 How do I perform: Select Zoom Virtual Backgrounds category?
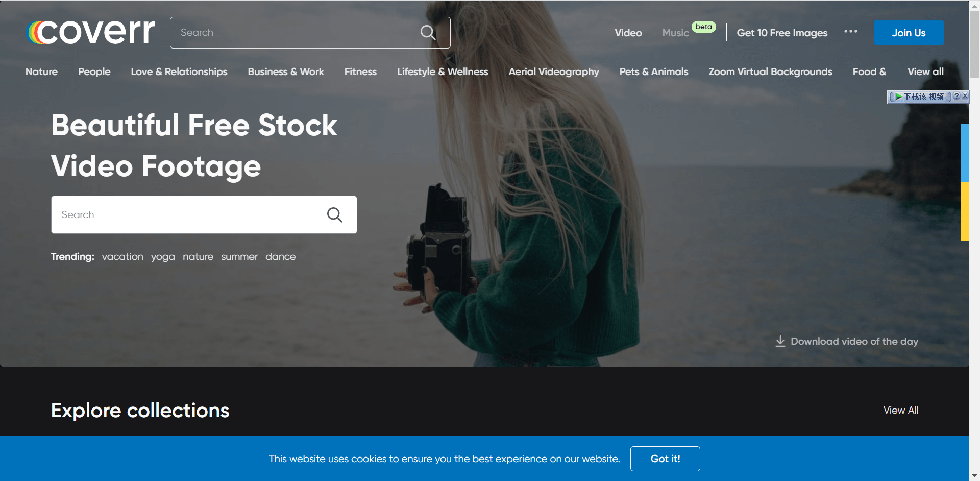tap(770, 71)
